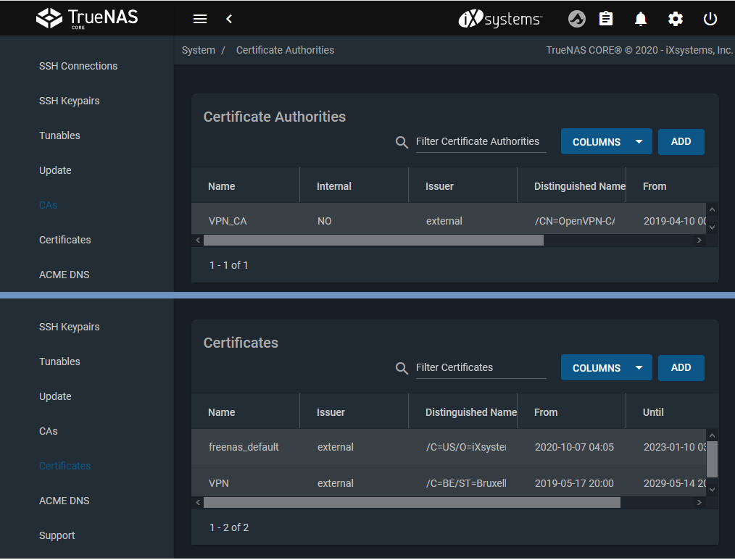Open the task manager clipboard icon

tap(606, 19)
